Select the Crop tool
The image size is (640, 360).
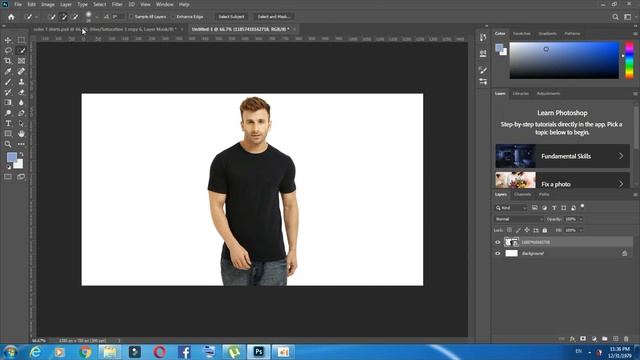click(x=8, y=61)
